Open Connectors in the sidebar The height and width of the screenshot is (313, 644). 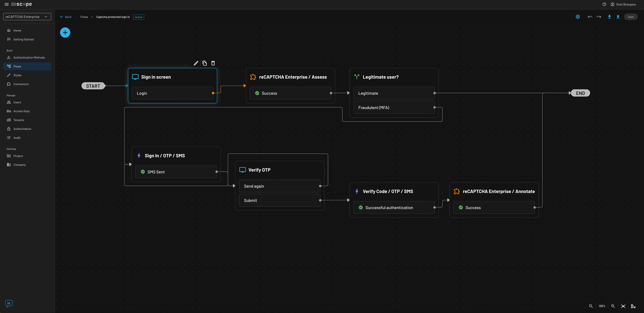[21, 84]
